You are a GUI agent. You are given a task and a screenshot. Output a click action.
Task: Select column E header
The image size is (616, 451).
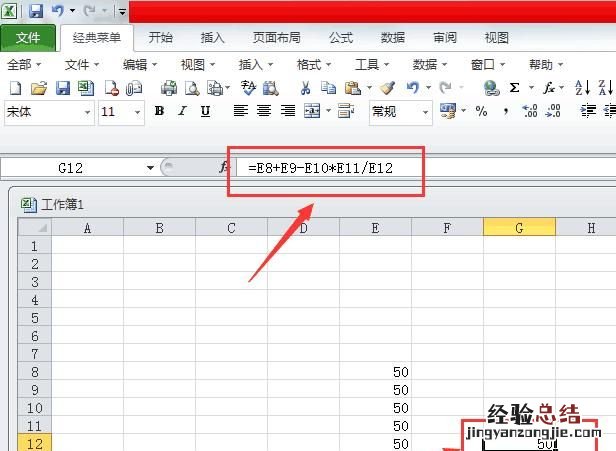(x=375, y=228)
